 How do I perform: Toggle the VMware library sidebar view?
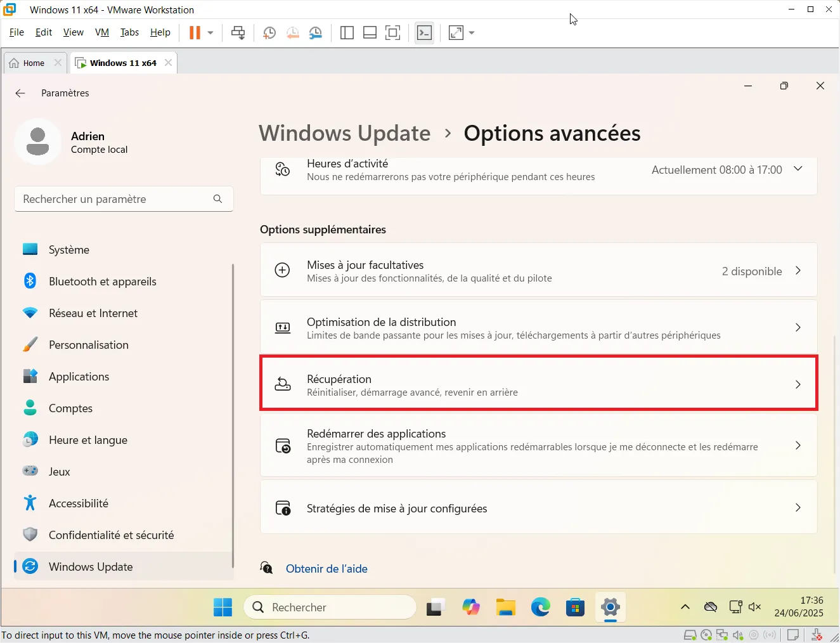point(347,32)
